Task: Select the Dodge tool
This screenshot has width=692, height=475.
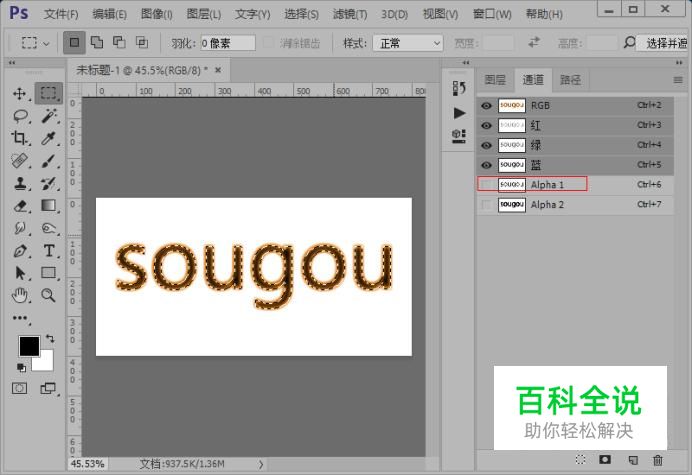Action: (x=49, y=228)
